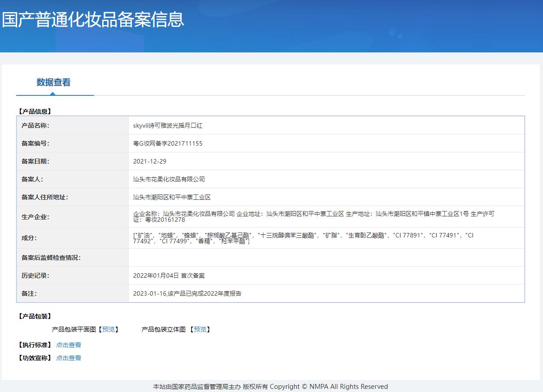This screenshot has height=392, width=543.
Task: Select the filing number 粤G妆网备字2021711155
Action: click(x=168, y=143)
